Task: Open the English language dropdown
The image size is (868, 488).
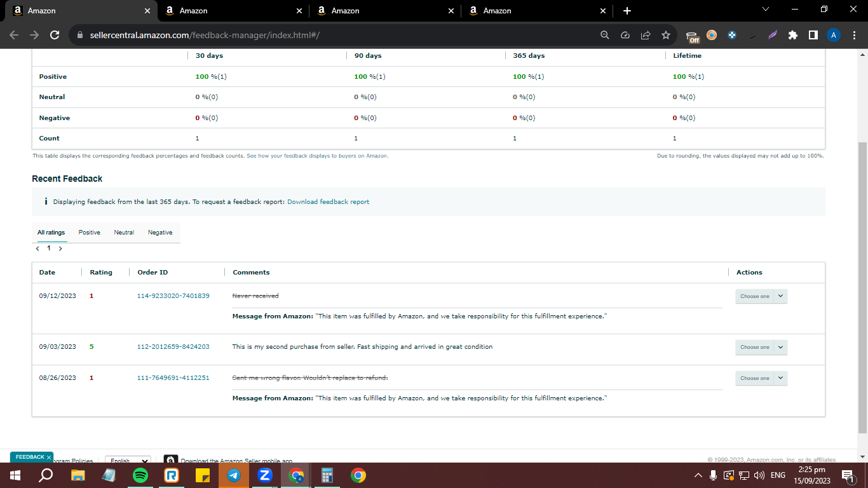Action: [x=128, y=460]
